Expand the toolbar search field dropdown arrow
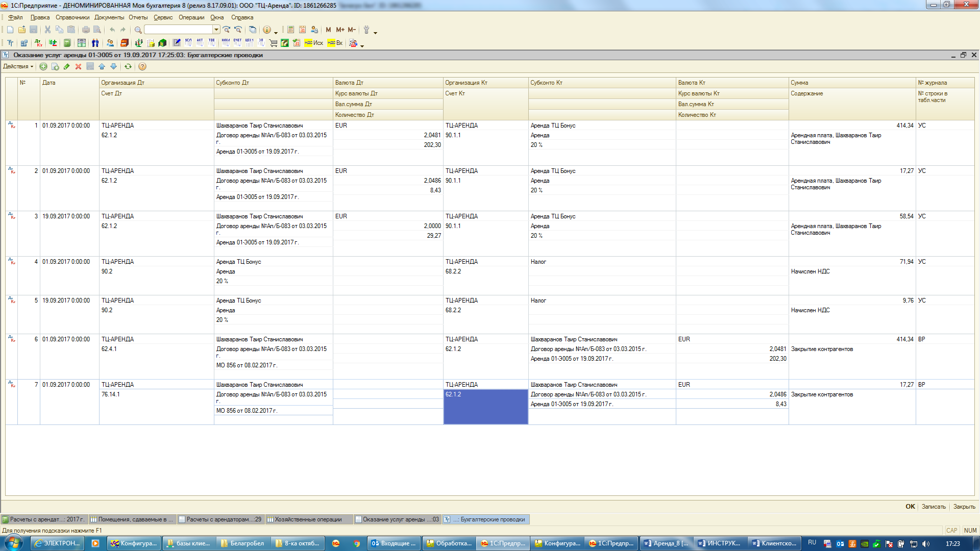 tap(216, 30)
